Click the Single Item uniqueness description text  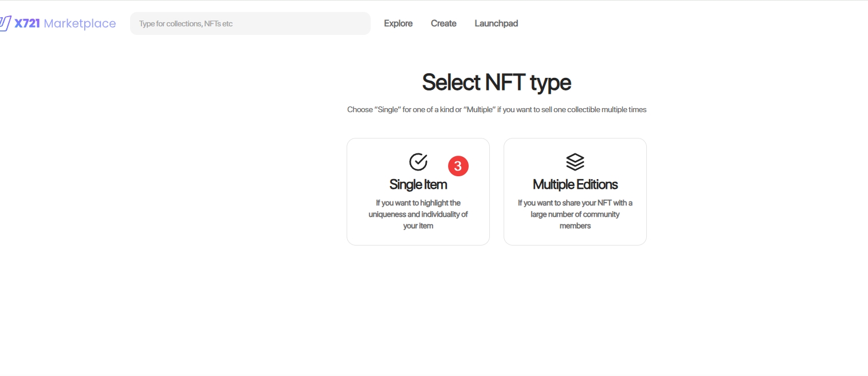(x=418, y=214)
